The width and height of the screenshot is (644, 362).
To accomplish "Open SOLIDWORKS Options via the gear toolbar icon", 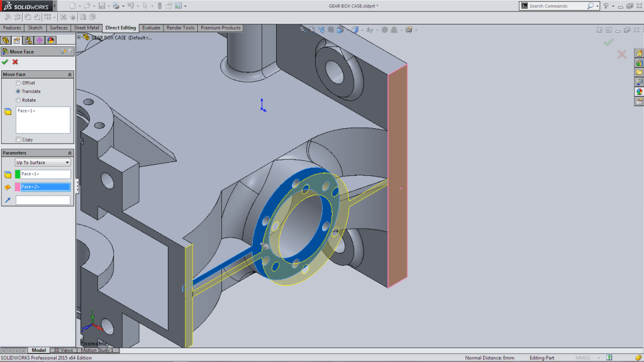I will pyautogui.click(x=178, y=5).
